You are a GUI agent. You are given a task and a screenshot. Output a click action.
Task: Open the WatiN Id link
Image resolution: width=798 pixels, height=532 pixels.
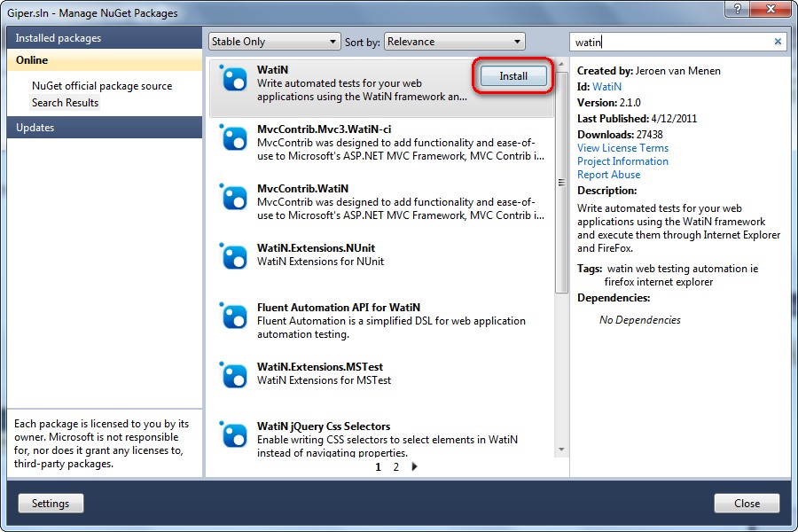(x=606, y=87)
